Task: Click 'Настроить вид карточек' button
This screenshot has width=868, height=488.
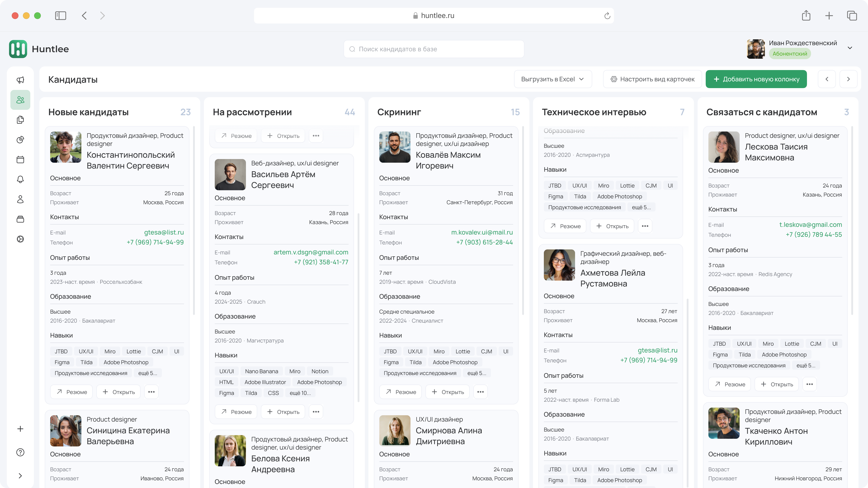Action: 652,79
